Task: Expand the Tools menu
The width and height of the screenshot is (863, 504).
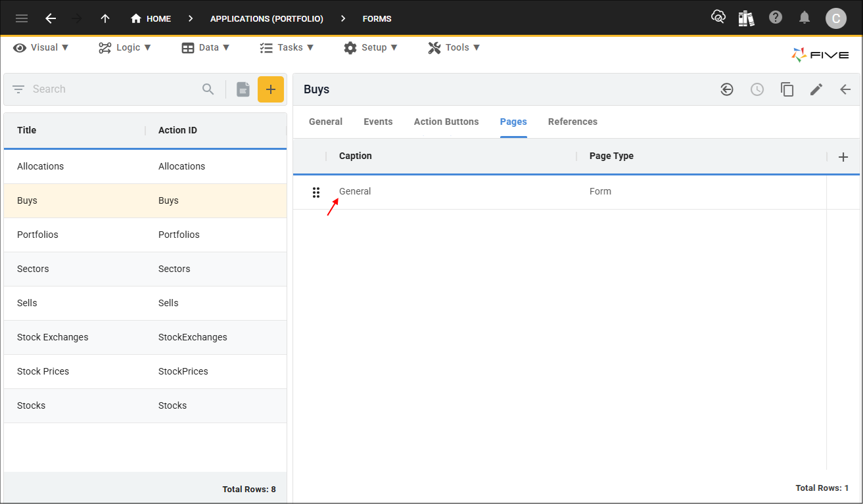Action: [454, 47]
